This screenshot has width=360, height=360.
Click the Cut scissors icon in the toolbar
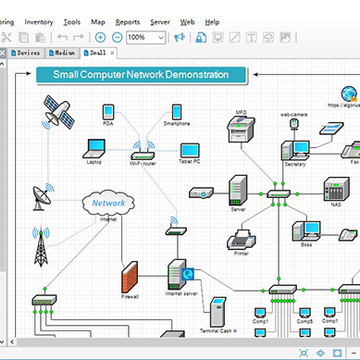[x=6, y=37]
